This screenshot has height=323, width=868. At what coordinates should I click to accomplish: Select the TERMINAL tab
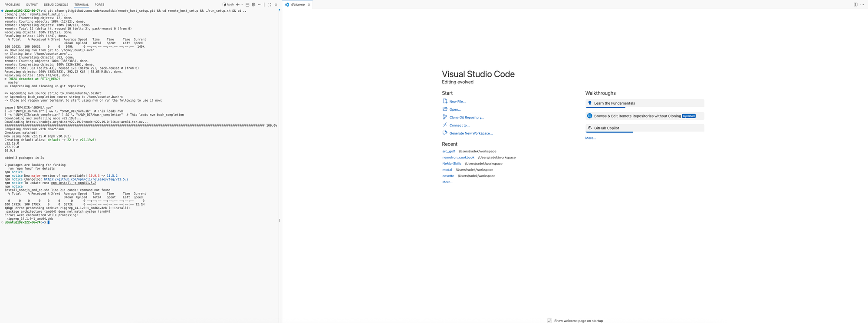81,5
